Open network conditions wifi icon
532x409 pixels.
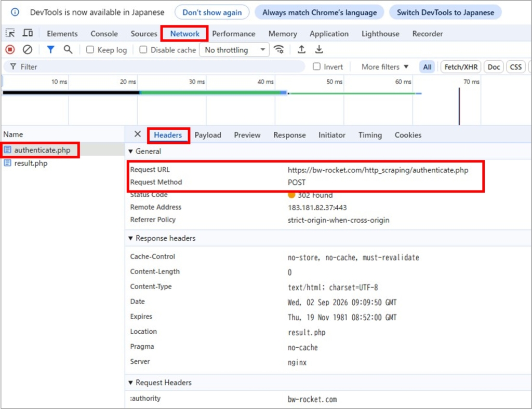[279, 50]
